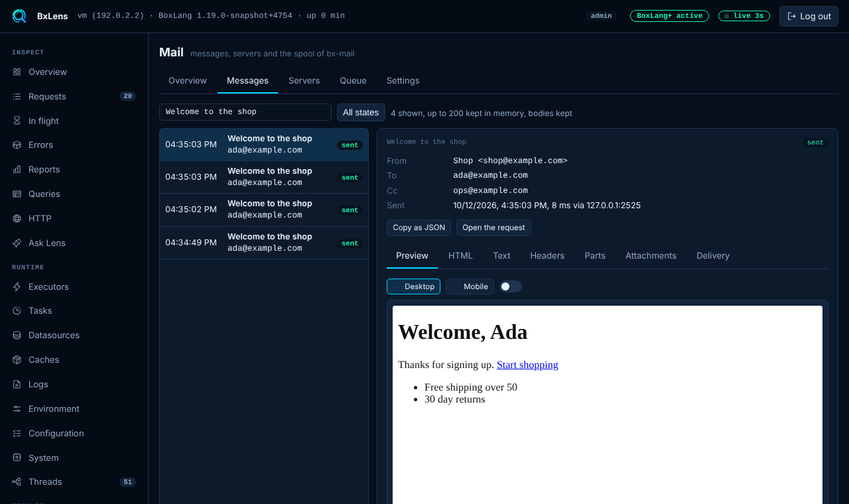Select the message sent at 04:34:49 PM
The width and height of the screenshot is (849, 504).
(264, 243)
